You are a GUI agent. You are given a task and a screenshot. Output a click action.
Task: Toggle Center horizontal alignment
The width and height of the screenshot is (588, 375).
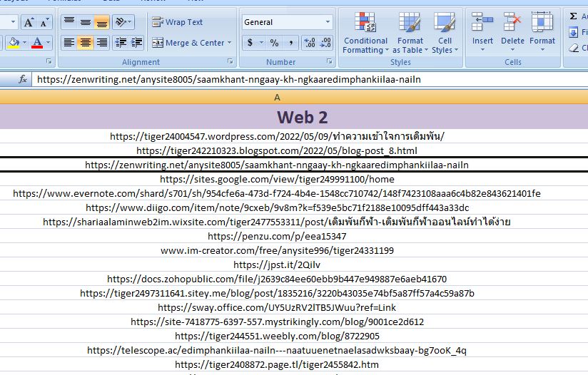click(86, 43)
